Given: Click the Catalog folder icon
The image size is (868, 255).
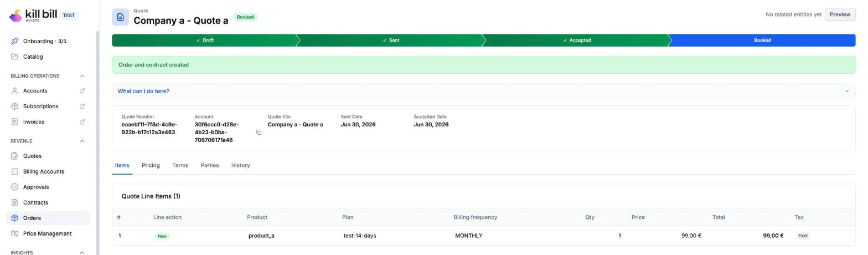Looking at the screenshot, I should pos(15,57).
